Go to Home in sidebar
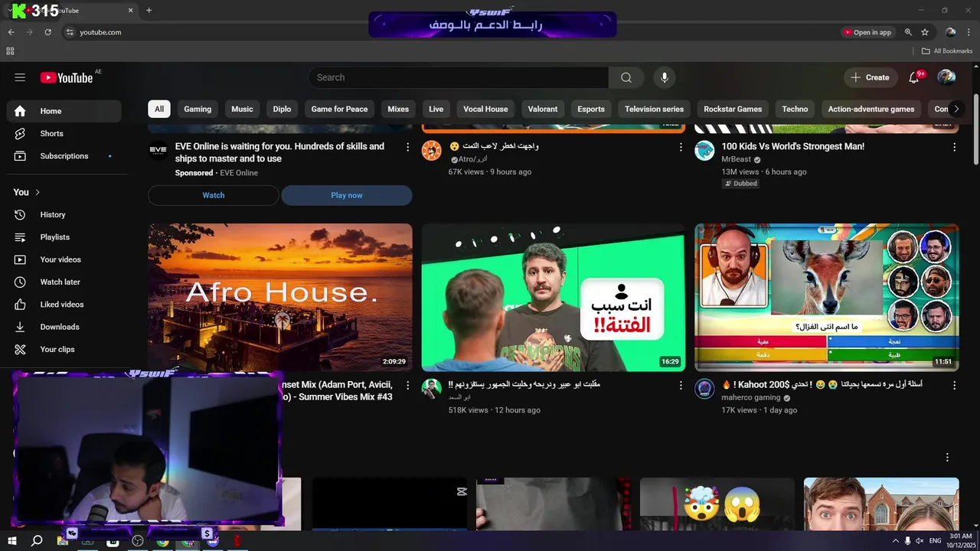Screen dimensions: 980x551 point(64,111)
